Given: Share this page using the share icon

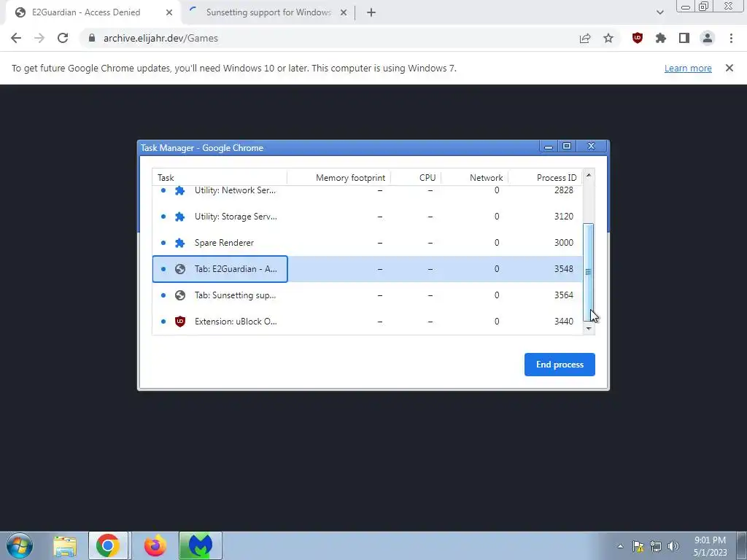Looking at the screenshot, I should coord(585,38).
